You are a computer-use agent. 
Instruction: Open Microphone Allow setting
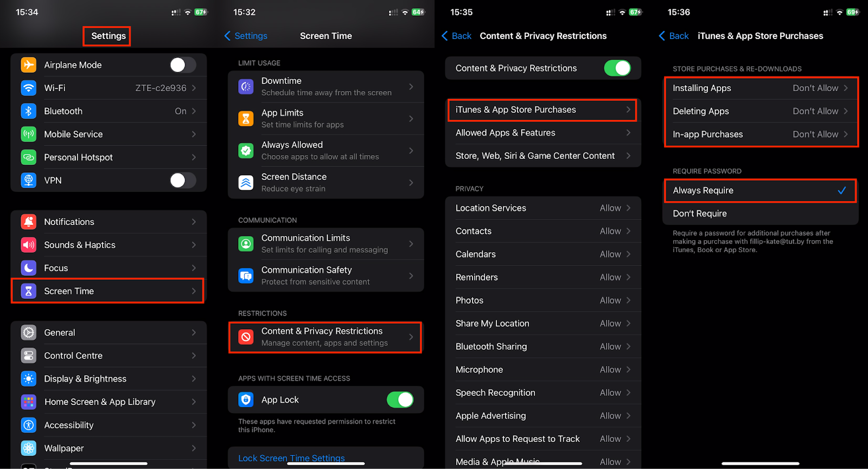click(x=543, y=370)
